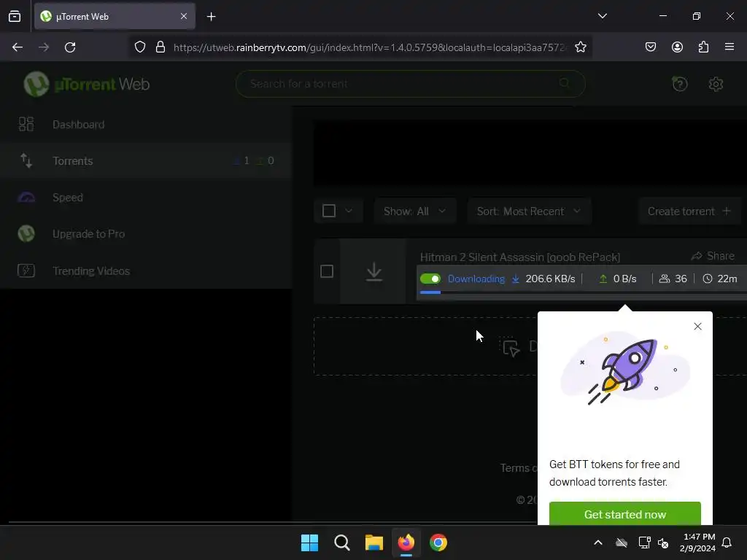Click the Hitman 2 Silent Assassin torrent title

point(519,257)
